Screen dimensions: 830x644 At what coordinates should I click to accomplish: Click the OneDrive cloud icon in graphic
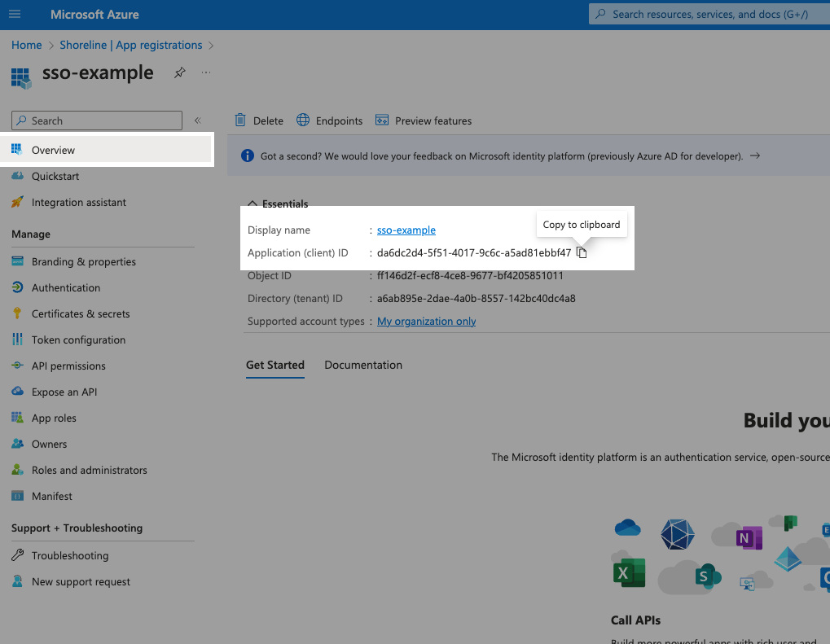[x=628, y=527]
